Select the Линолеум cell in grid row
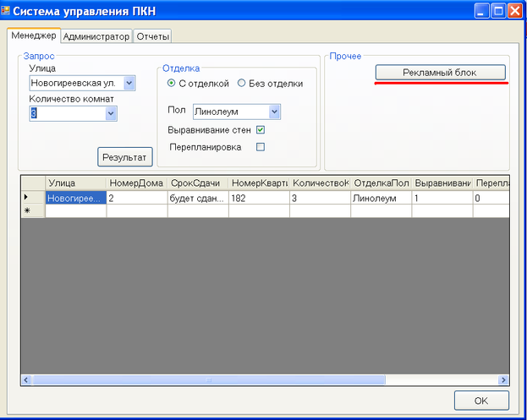Screen dimensions: 527x420 pyautogui.click(x=382, y=198)
